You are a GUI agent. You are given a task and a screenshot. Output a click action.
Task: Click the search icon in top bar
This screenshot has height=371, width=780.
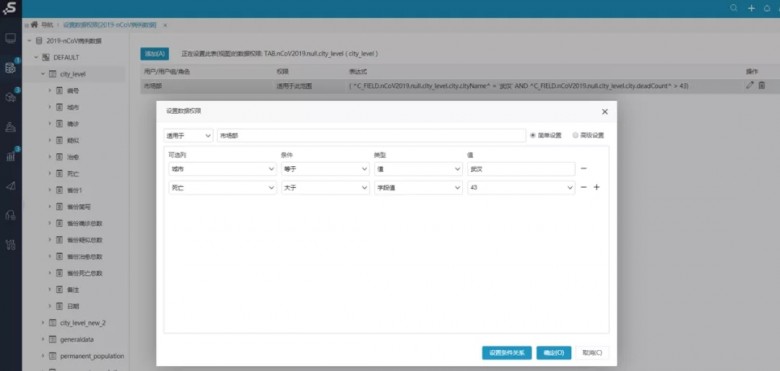tap(734, 8)
